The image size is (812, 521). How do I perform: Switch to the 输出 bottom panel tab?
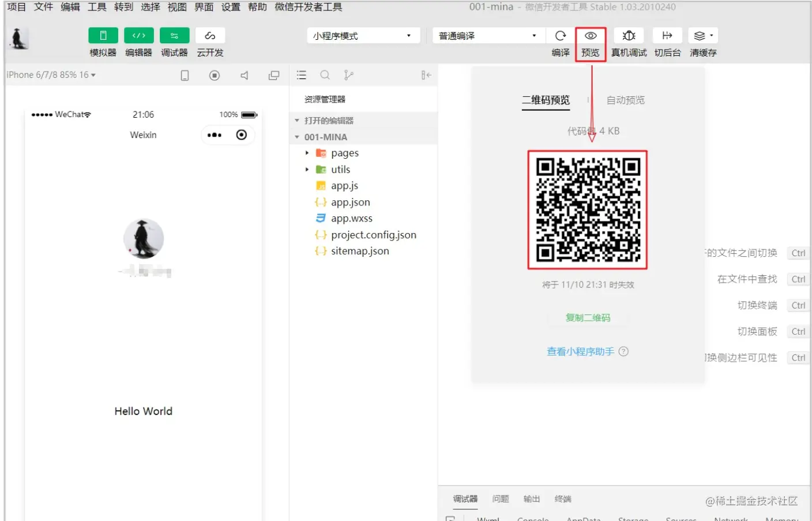tap(532, 499)
